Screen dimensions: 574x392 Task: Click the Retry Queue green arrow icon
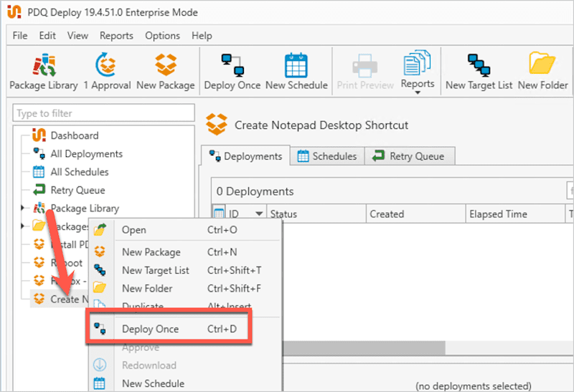pyautogui.click(x=39, y=190)
